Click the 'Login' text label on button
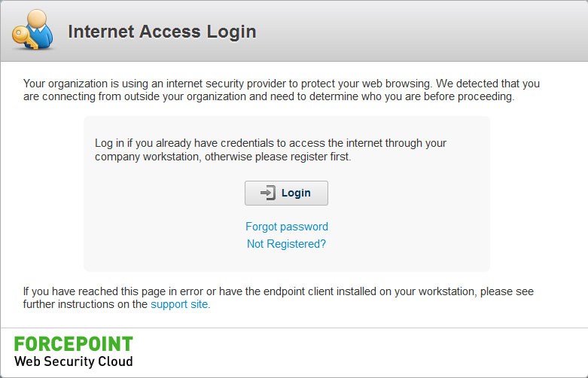The width and height of the screenshot is (588, 378). [x=296, y=193]
